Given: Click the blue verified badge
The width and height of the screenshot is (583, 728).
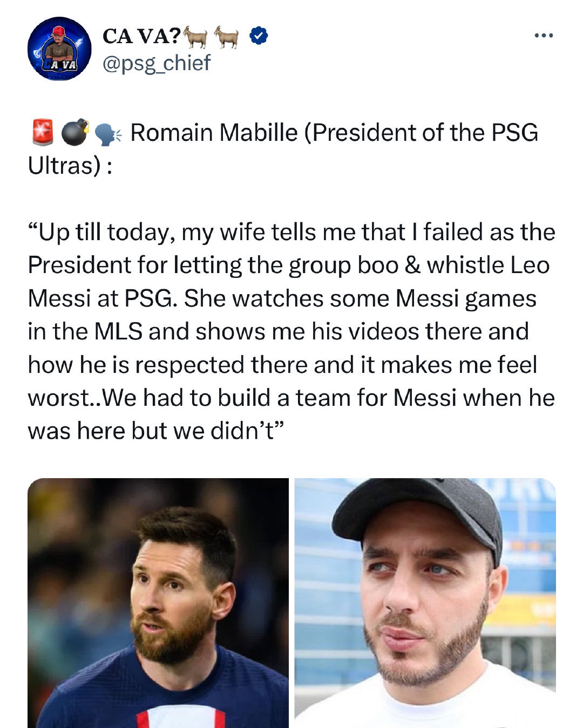Looking at the screenshot, I should click(258, 37).
